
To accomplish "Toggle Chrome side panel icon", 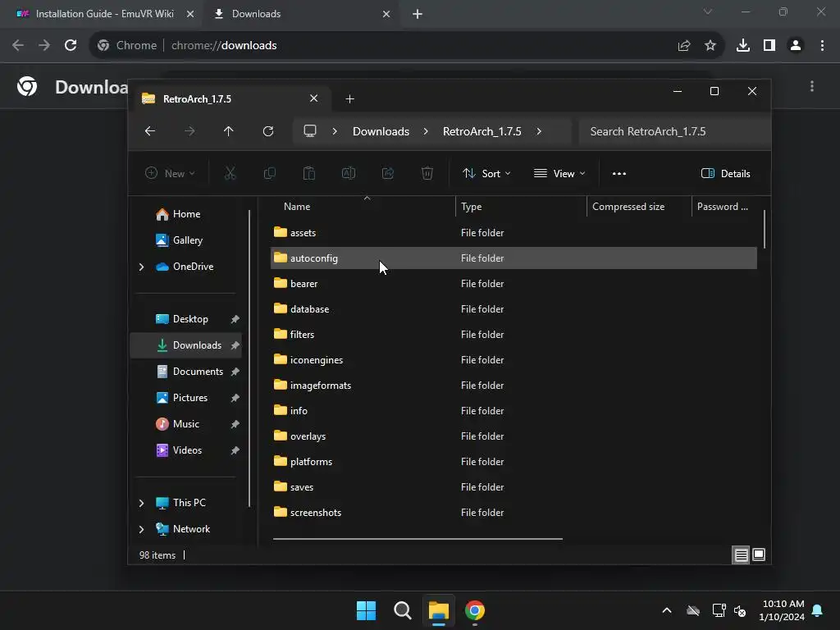I will 769,46.
